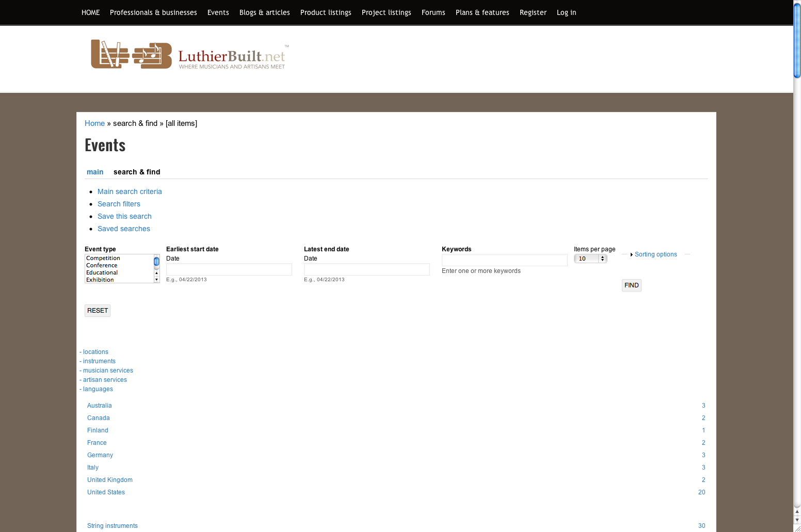Screen dimensions: 801x532
Task: Jump to Search filters
Action: click(x=119, y=204)
